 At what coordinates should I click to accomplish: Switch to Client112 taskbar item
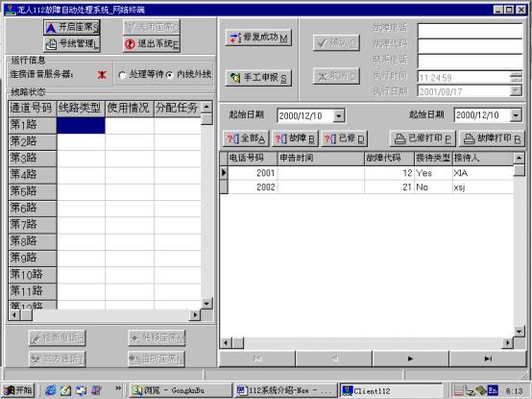pyautogui.click(x=391, y=390)
